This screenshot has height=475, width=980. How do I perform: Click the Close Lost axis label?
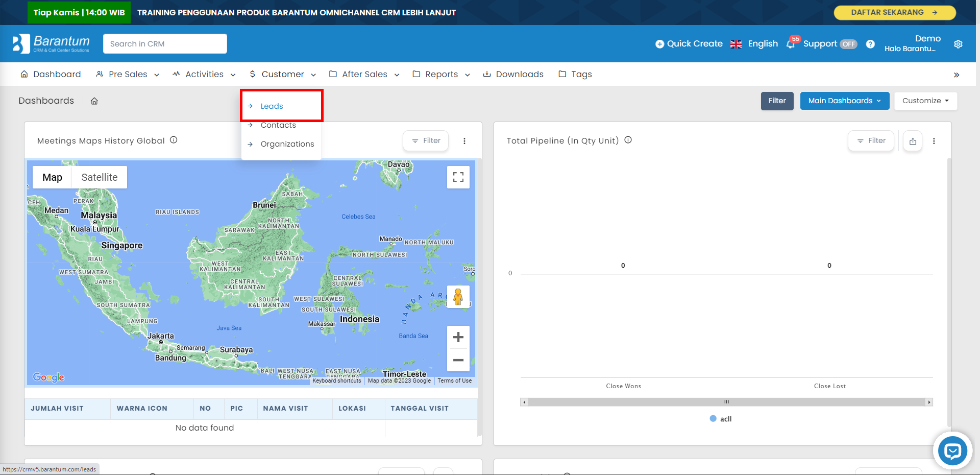829,386
